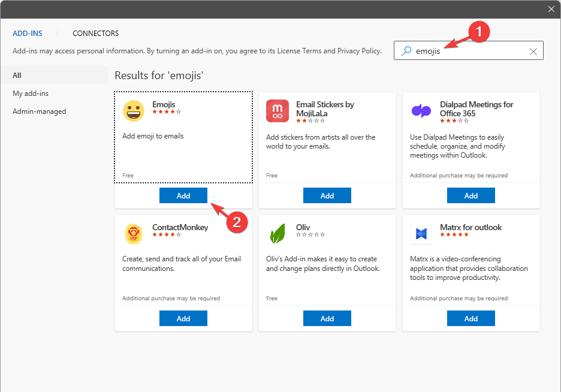Click inside the emojis search field
This screenshot has height=392, width=561.
tap(469, 51)
